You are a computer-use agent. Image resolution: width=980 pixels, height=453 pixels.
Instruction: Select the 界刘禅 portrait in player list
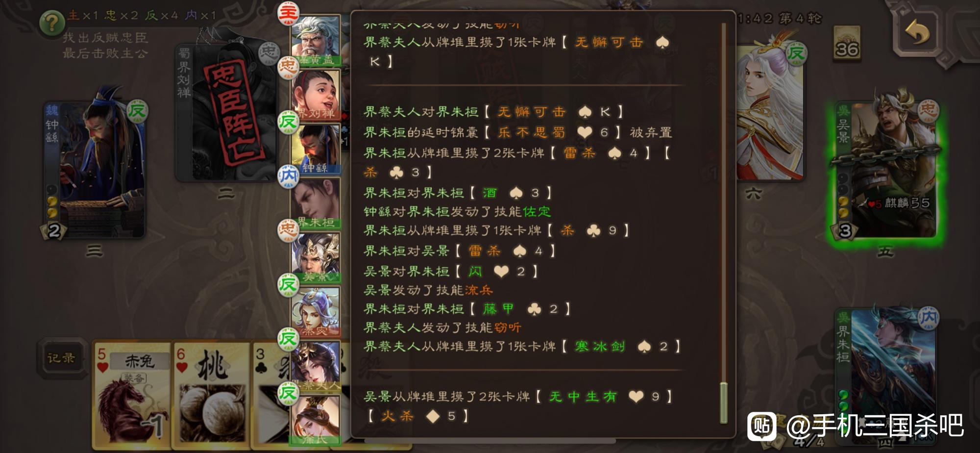click(316, 94)
